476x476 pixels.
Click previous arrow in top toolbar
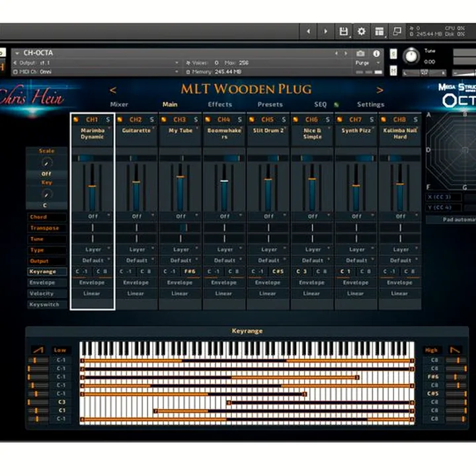point(309,31)
